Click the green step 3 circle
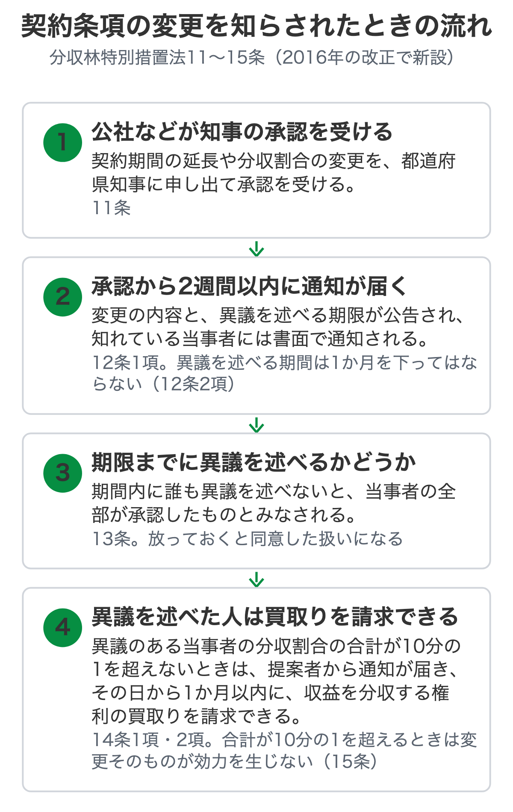This screenshot has height=812, width=513. pos(62,473)
